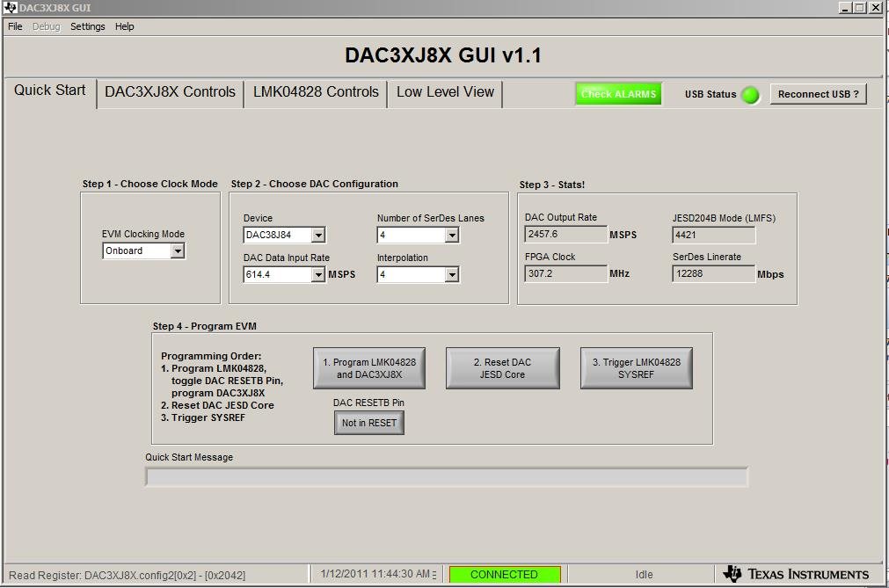Click the Reconnect USB ? button
This screenshot has width=889, height=588.
click(x=818, y=94)
